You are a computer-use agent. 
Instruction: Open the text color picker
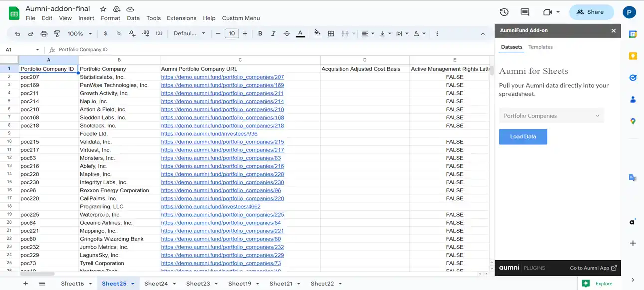point(300,34)
